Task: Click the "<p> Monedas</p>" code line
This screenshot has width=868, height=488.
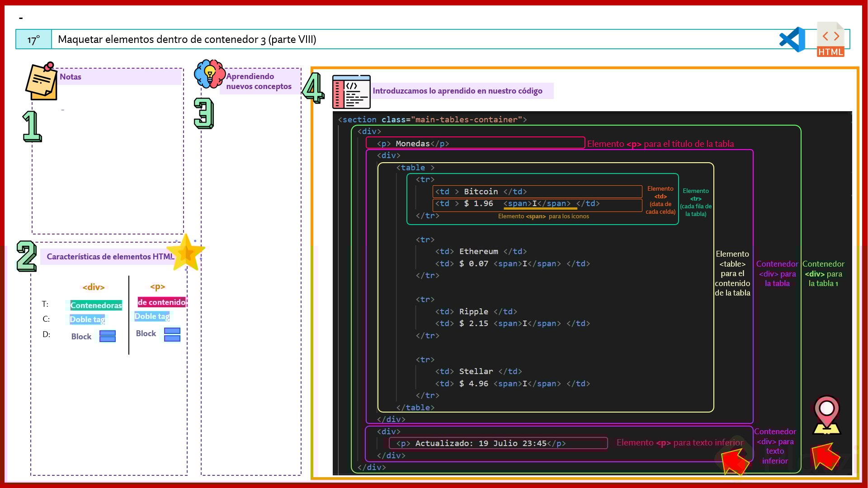Action: pyautogui.click(x=413, y=144)
